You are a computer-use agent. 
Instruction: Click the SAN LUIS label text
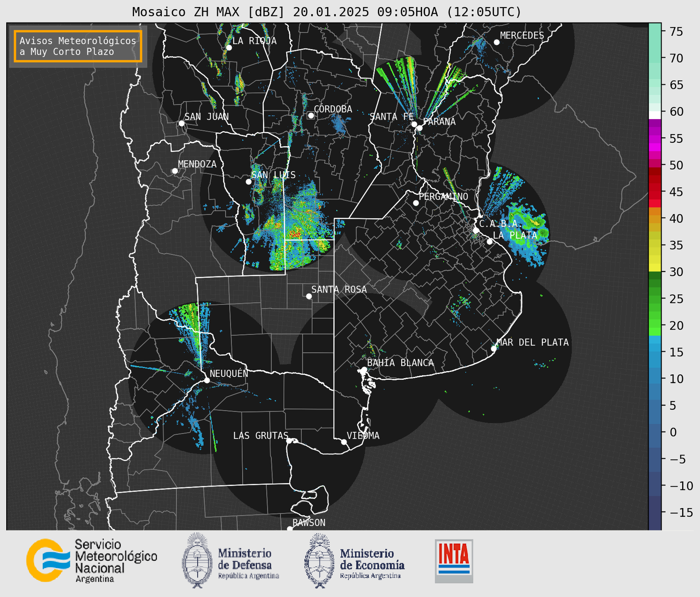(x=274, y=175)
